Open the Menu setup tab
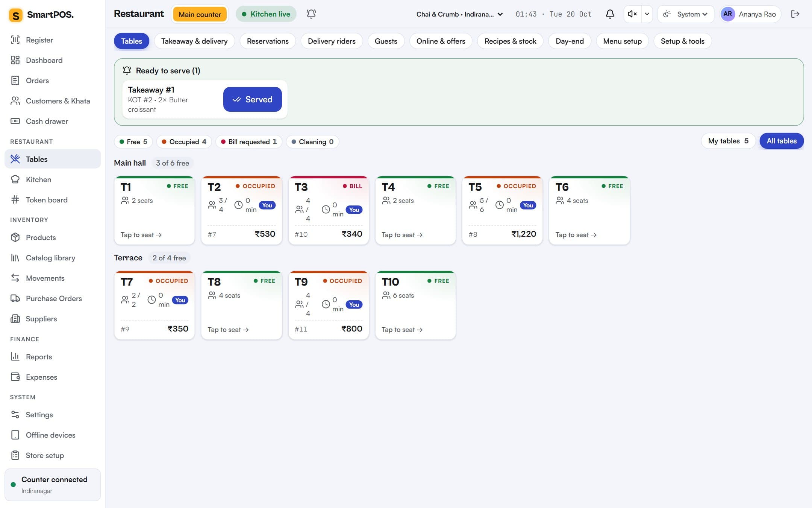812x508 pixels. click(622, 41)
